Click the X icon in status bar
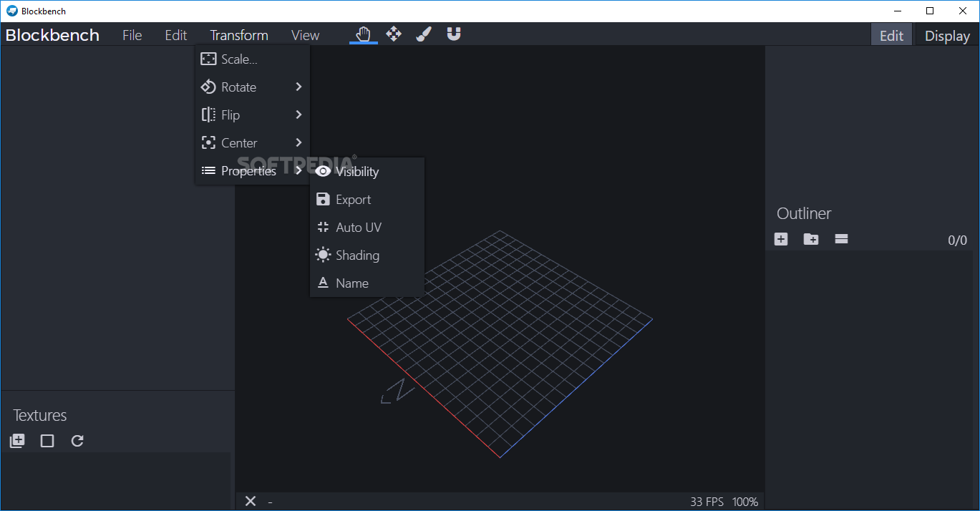The image size is (980, 511). coord(251,501)
